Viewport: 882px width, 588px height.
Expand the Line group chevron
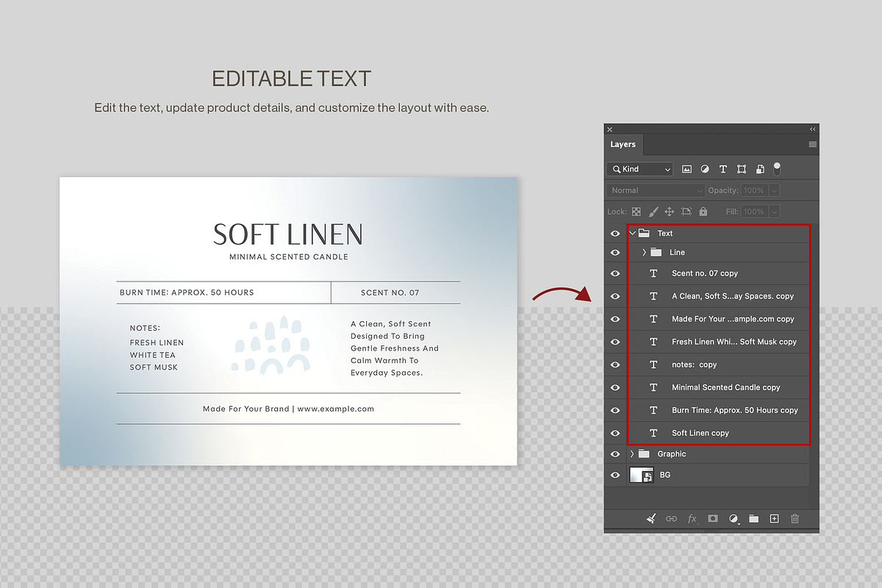click(x=644, y=252)
